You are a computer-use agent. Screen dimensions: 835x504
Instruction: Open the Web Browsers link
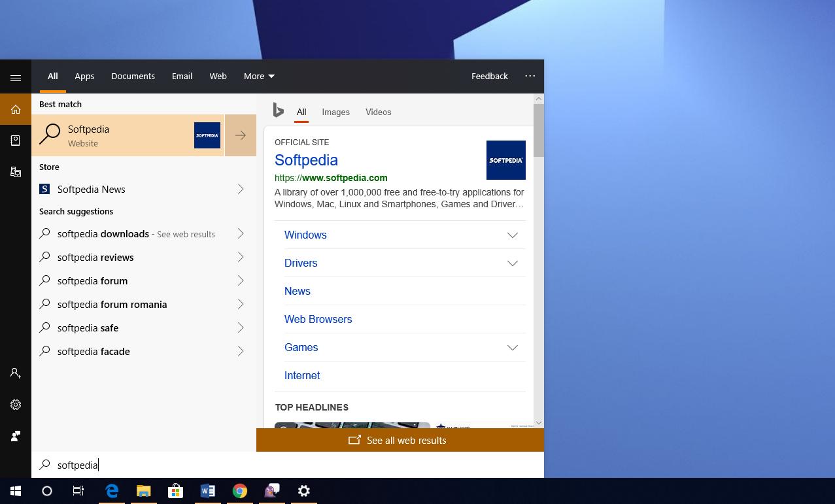318,319
